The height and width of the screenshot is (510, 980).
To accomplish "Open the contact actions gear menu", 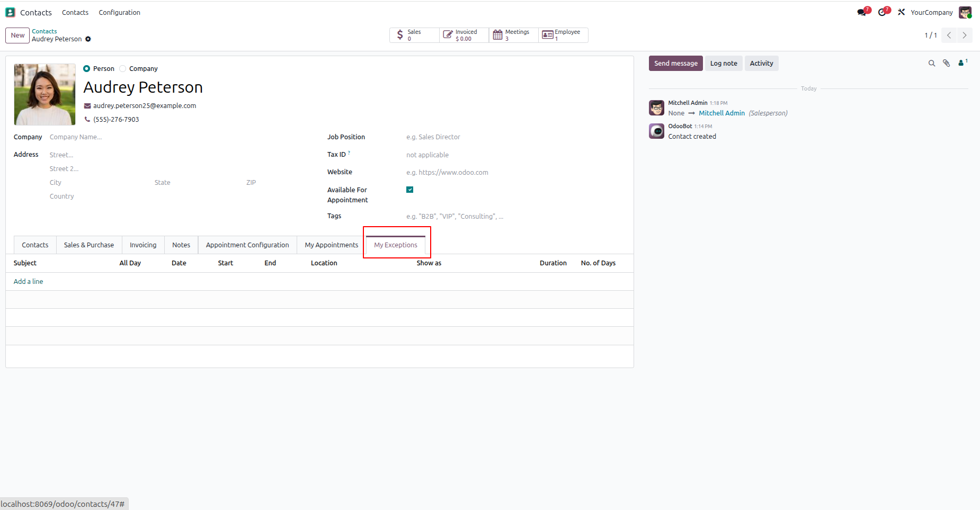I will coord(88,39).
